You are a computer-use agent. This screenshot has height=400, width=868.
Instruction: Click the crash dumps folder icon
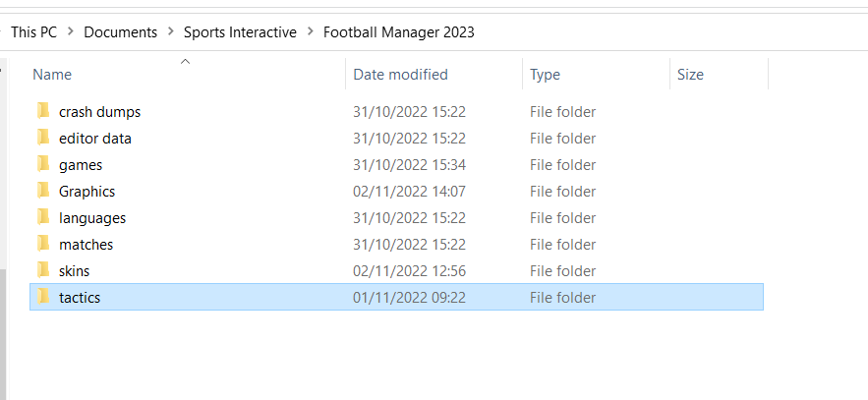pos(42,112)
